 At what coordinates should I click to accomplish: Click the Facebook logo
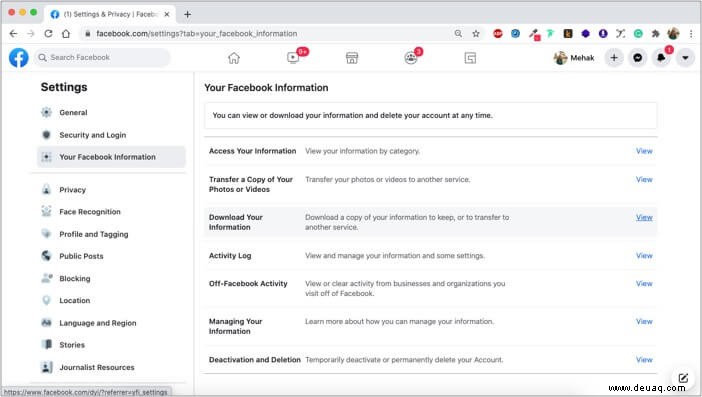[19, 58]
